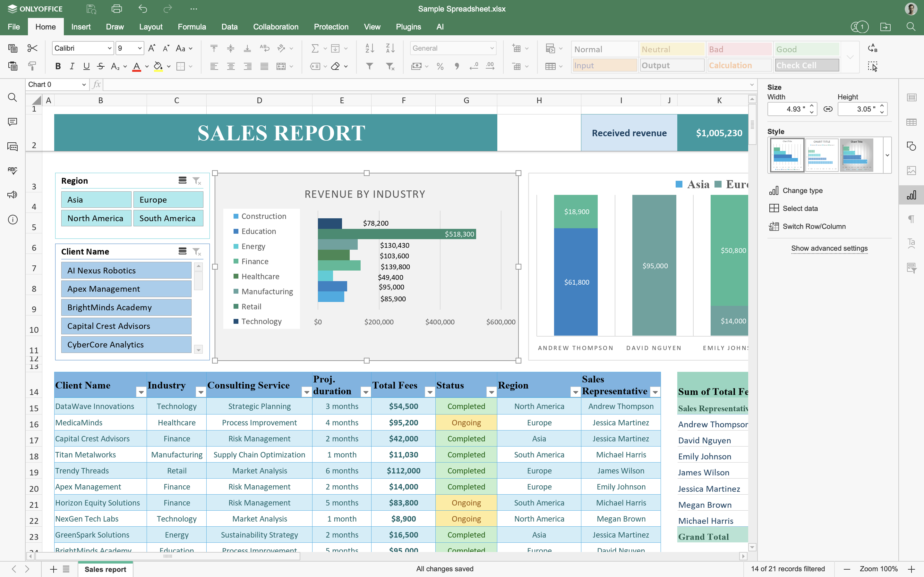
Task: Toggle constant proportions link between Width and Height
Action: click(x=828, y=109)
